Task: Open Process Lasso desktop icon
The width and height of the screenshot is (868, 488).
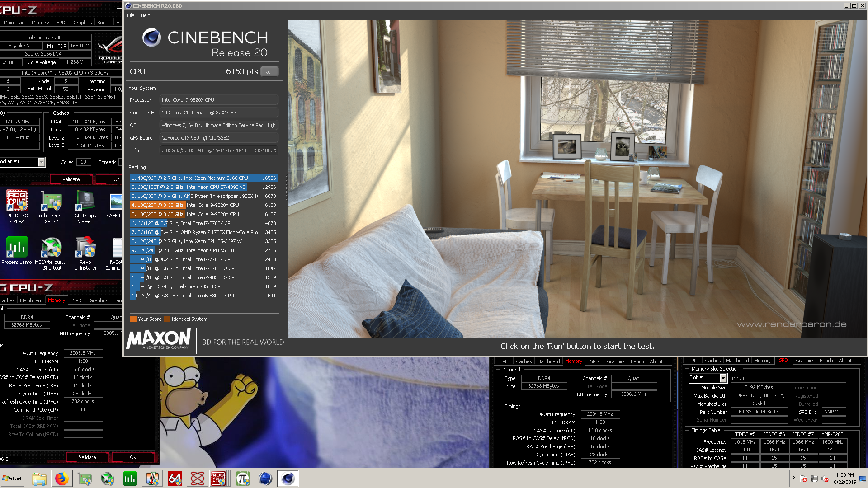Action: (x=17, y=250)
